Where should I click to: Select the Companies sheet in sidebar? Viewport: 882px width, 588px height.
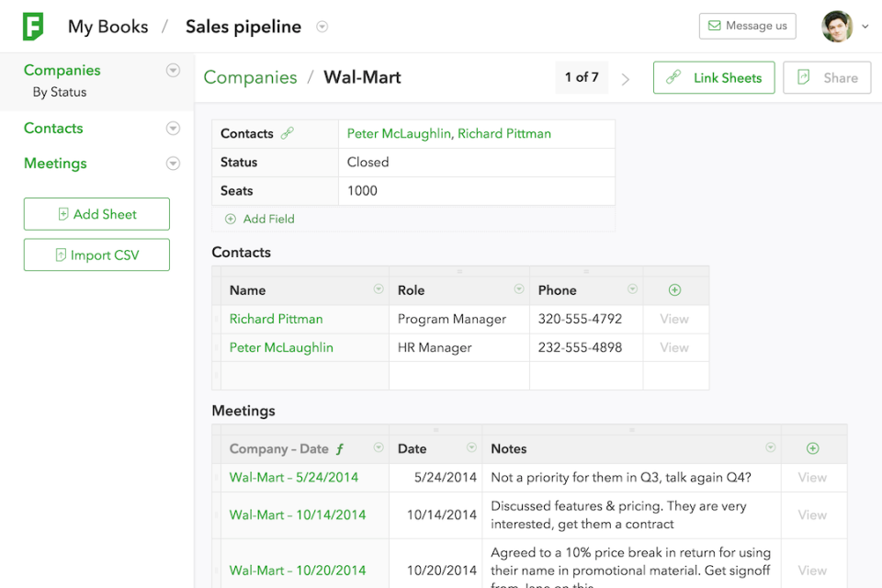click(62, 71)
